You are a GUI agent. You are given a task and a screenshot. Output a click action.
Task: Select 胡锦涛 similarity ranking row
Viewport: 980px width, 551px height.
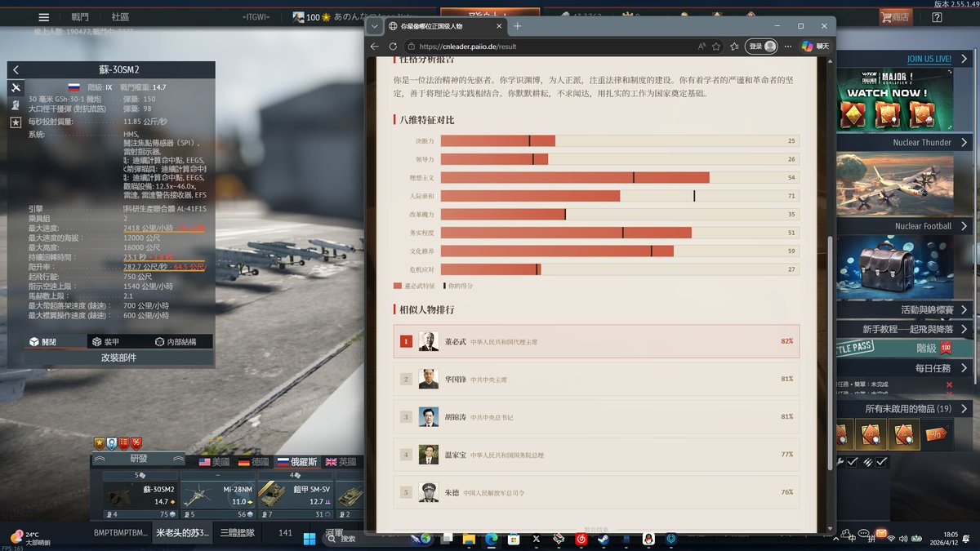click(x=596, y=416)
